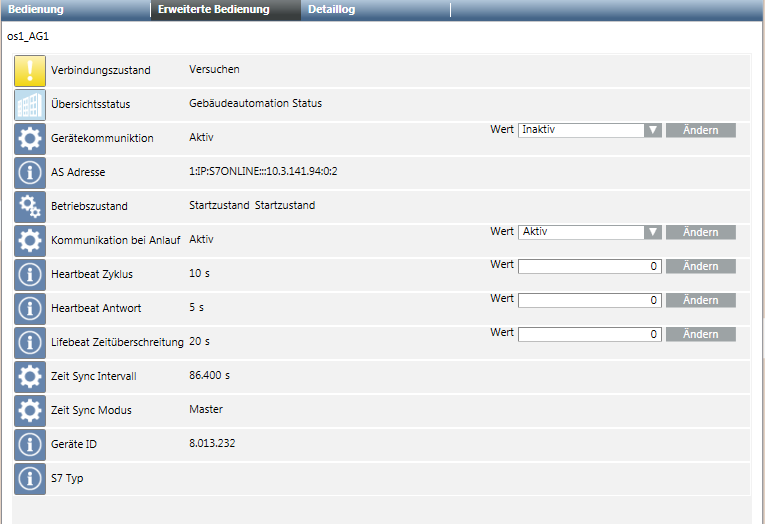This screenshot has height=524, width=765.
Task: Click the info icon next to Geräte ID
Action: [30, 444]
